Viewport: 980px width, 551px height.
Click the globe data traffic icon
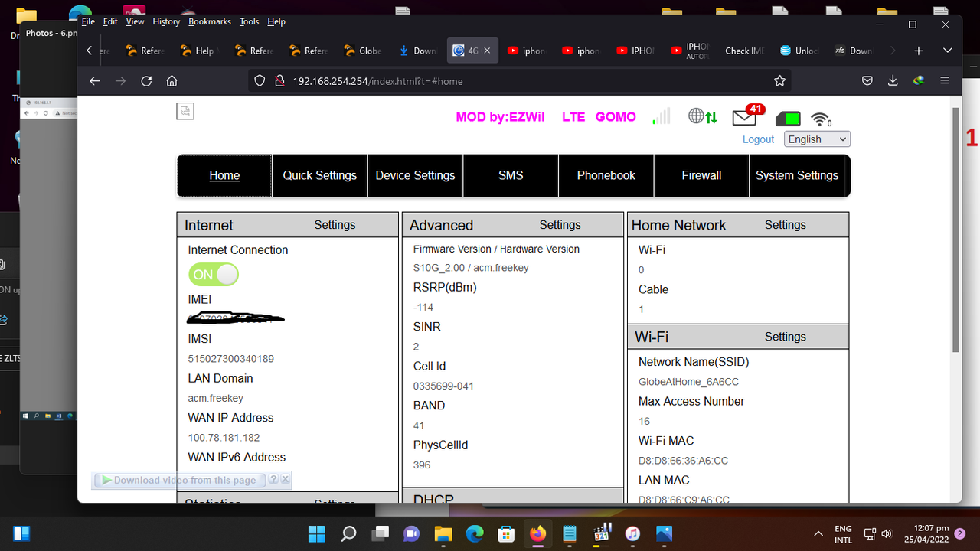pos(702,116)
